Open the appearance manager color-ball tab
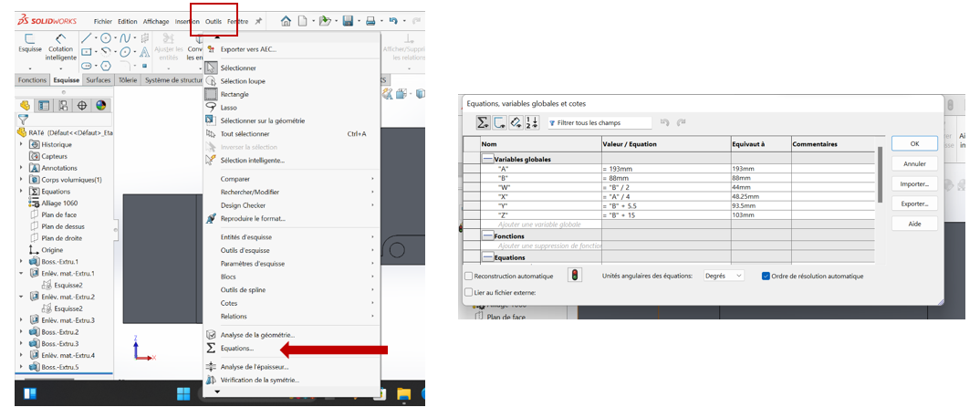The width and height of the screenshot is (980, 418). (100, 105)
